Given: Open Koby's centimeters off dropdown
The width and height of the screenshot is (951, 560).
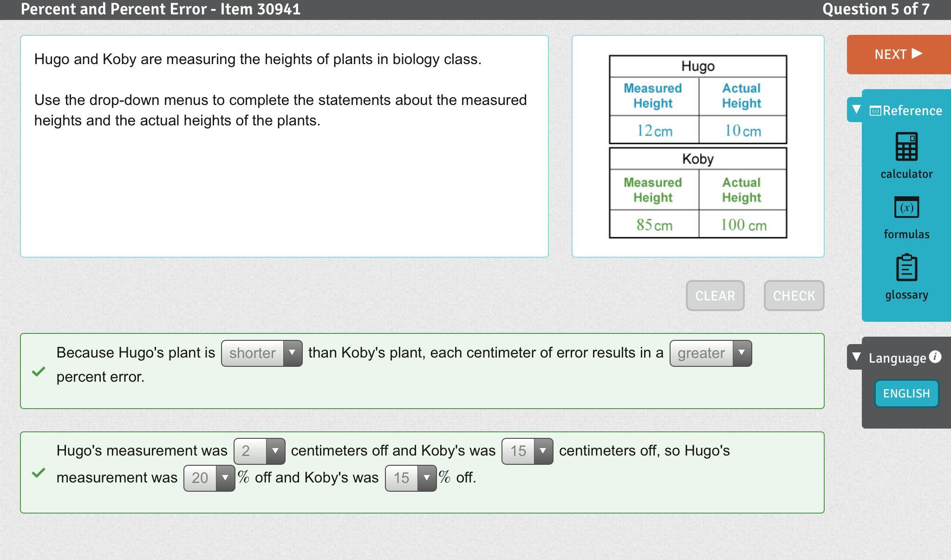Looking at the screenshot, I should [527, 451].
